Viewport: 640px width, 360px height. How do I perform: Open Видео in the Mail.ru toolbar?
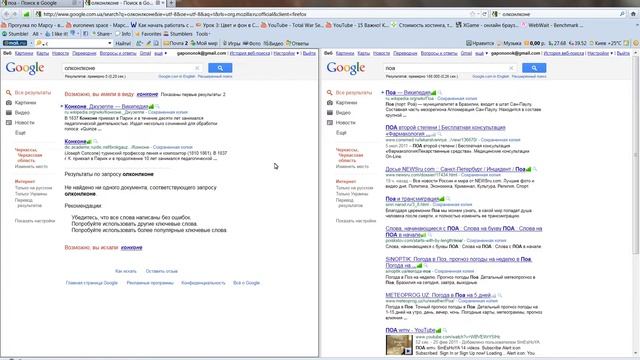(273, 43)
